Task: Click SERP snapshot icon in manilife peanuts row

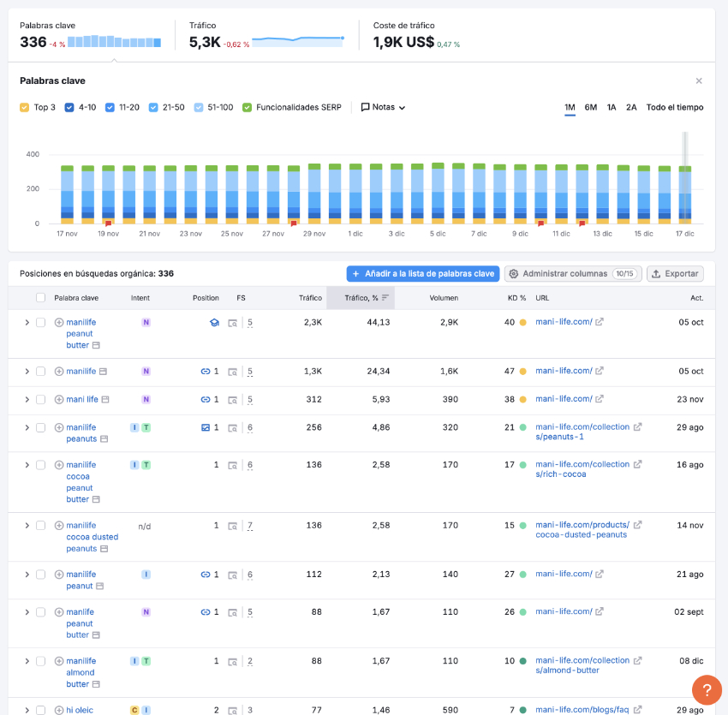Action: 233,427
